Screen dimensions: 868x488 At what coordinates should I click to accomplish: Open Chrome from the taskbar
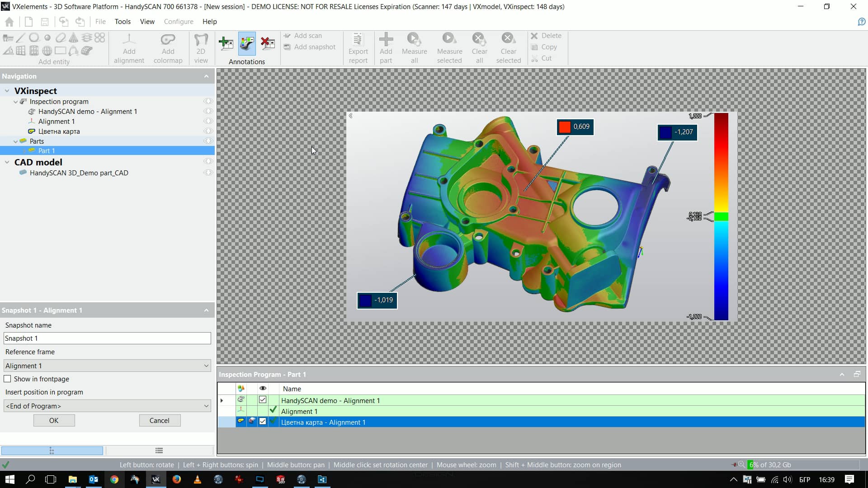[x=114, y=479]
